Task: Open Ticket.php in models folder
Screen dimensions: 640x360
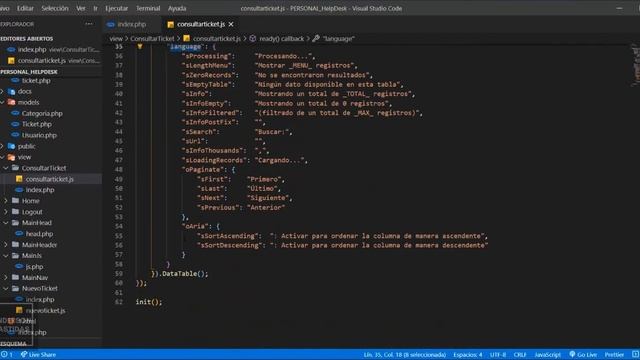Action: point(37,124)
